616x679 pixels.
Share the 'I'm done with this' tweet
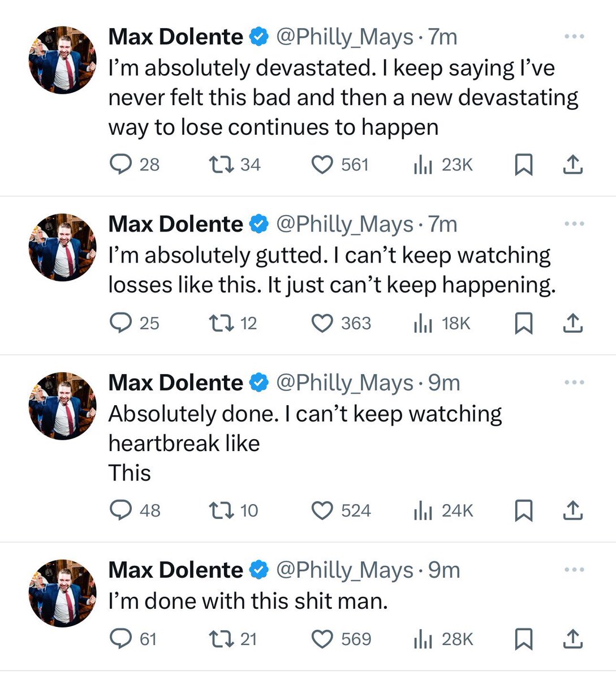[x=573, y=639]
